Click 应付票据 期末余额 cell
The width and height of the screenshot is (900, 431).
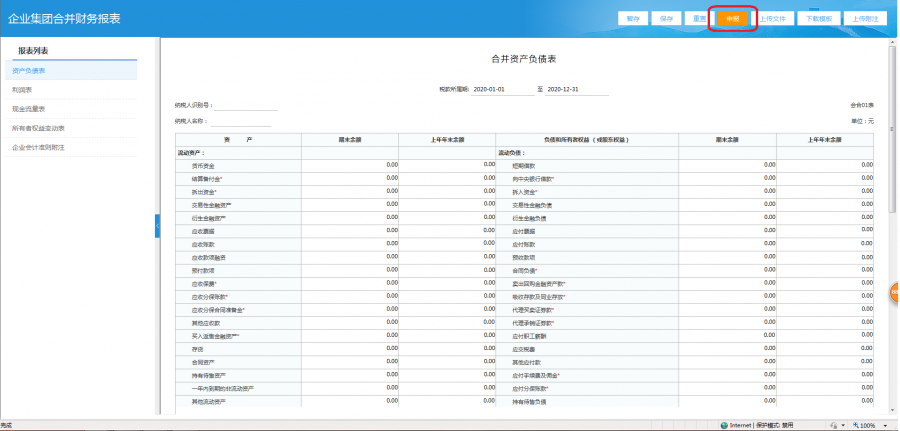(x=727, y=231)
